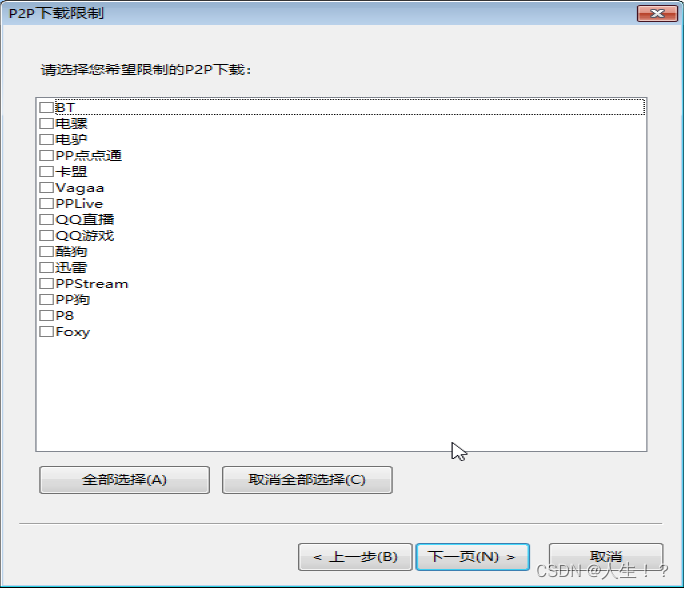The width and height of the screenshot is (684, 589).
Task: Check the 酷狗 checkbox
Action: [46, 251]
